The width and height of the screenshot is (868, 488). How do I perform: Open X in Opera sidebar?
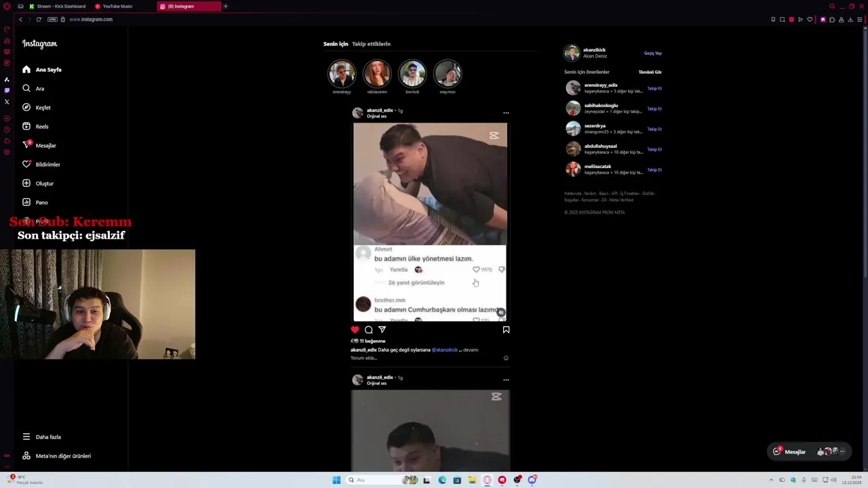pos(7,102)
